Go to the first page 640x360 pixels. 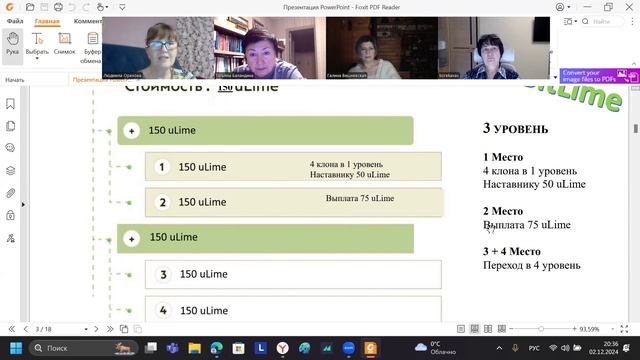point(11,329)
